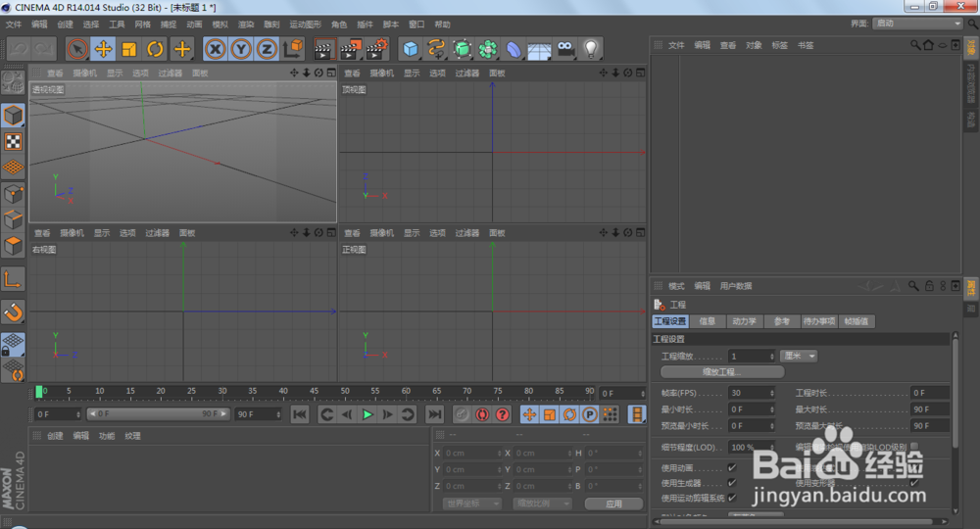Select the live selection arrow tool
This screenshot has height=529, width=980.
click(x=77, y=49)
